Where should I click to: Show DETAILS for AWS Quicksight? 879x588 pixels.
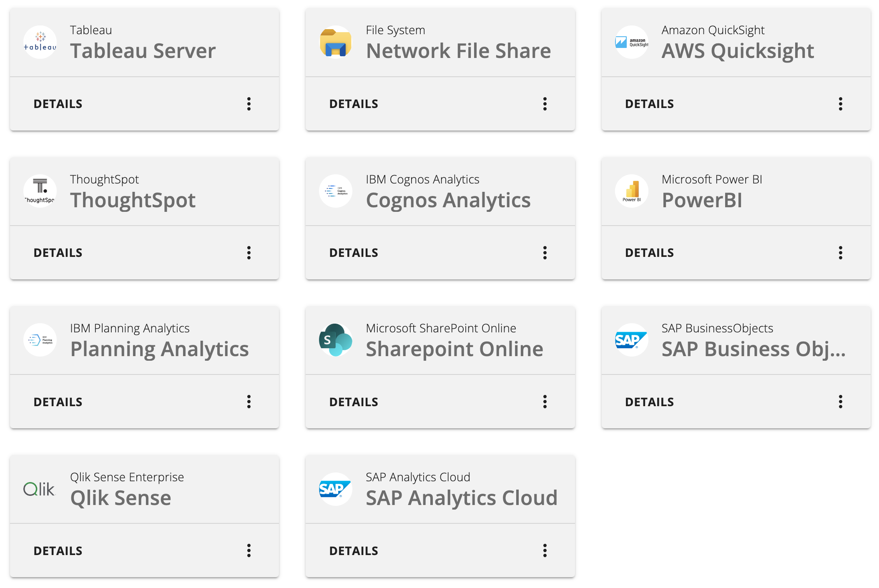pos(649,104)
